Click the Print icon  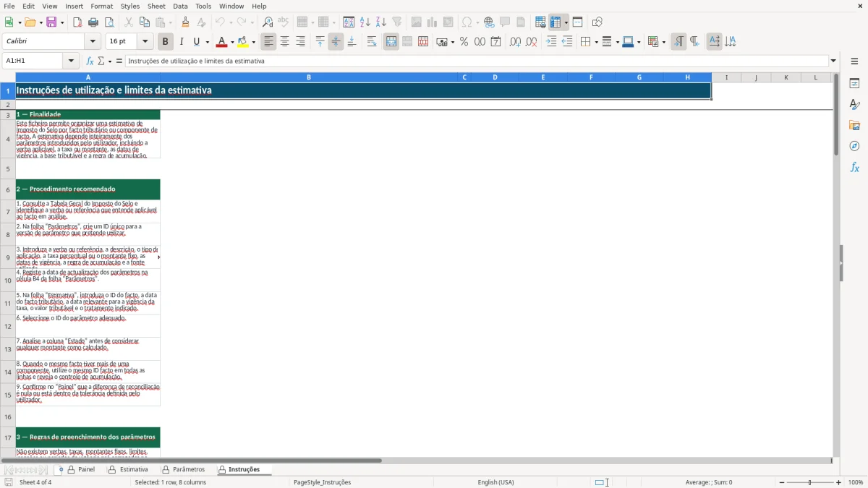tap(93, 22)
